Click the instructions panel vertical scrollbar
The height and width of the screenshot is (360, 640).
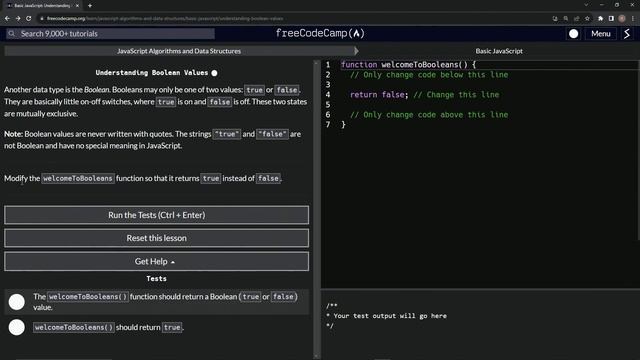(x=316, y=208)
